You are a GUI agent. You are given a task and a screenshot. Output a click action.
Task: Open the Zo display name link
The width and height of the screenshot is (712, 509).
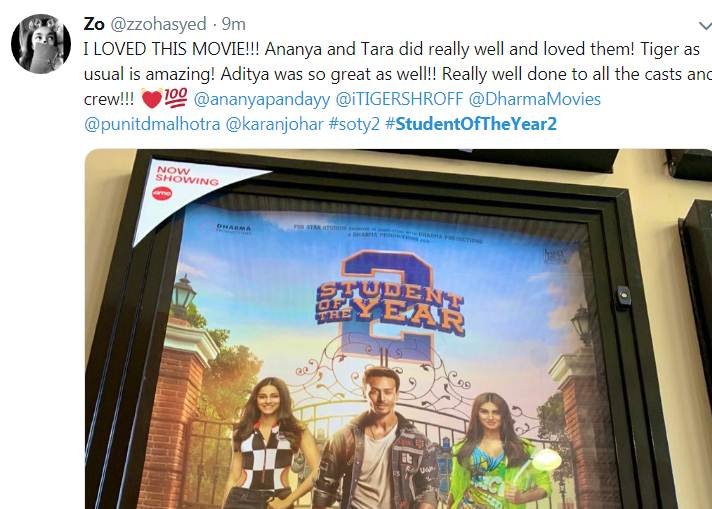[x=94, y=24]
